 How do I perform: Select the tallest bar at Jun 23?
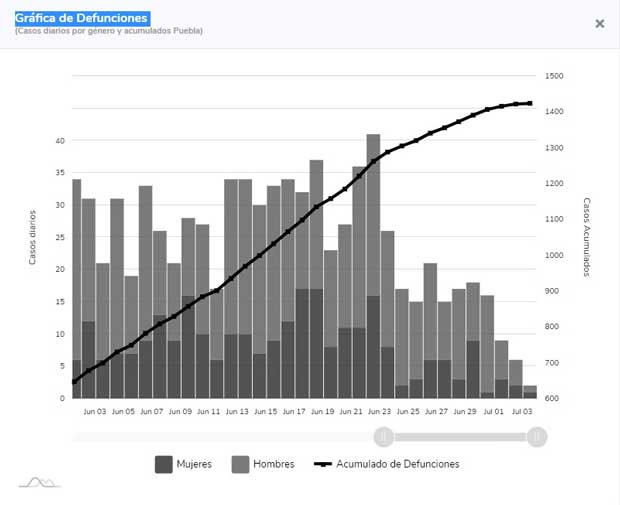[373, 266]
